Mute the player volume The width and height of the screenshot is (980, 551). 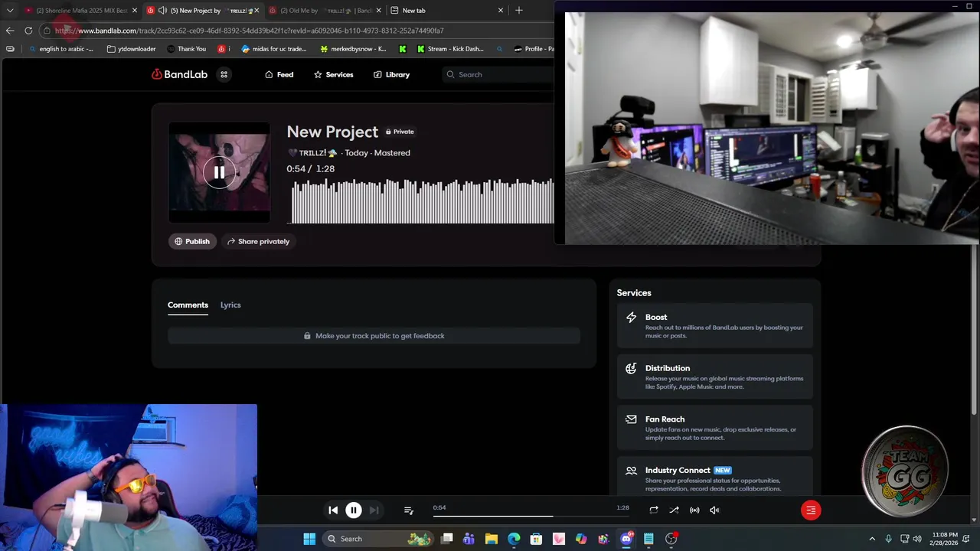(714, 510)
